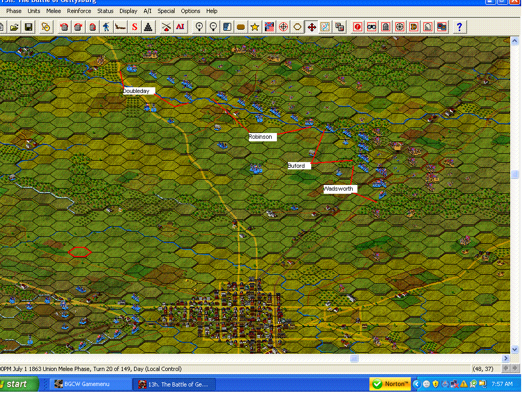Click the about-face unit icon
532x399 pixels.
92,27
